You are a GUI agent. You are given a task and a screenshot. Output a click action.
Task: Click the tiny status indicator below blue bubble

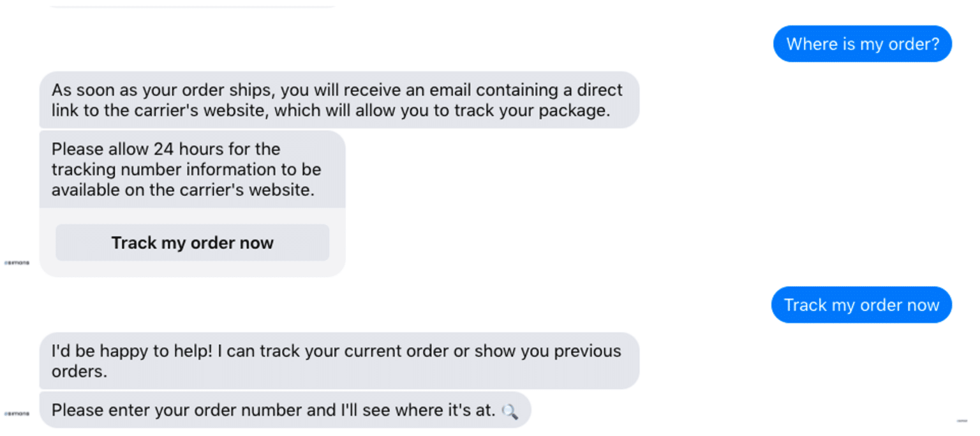point(961,421)
